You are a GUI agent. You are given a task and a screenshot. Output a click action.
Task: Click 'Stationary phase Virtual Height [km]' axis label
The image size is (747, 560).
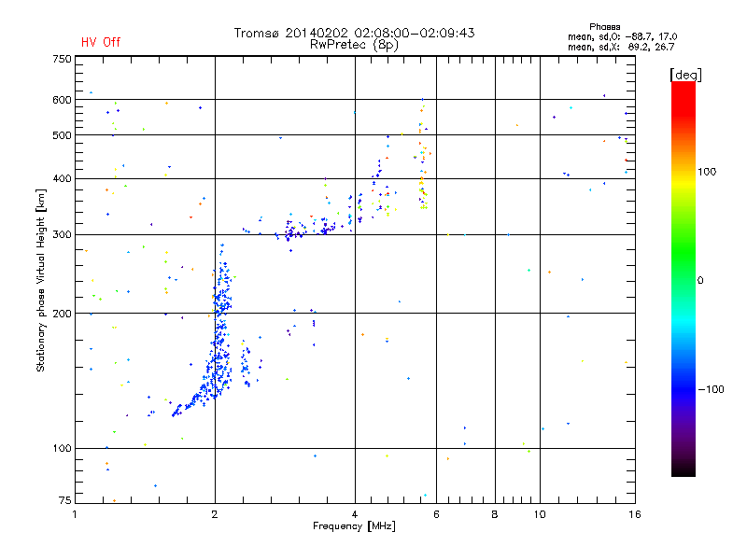point(41,280)
